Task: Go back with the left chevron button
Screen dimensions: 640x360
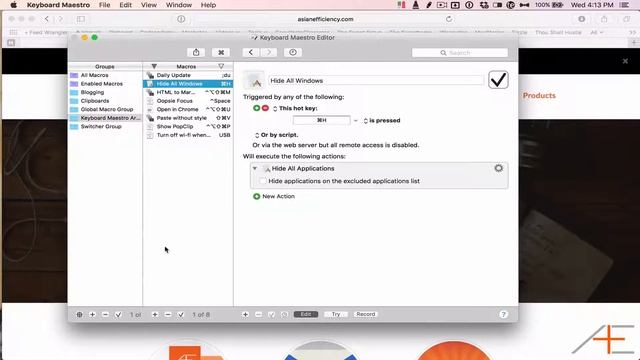Action: (x=251, y=53)
